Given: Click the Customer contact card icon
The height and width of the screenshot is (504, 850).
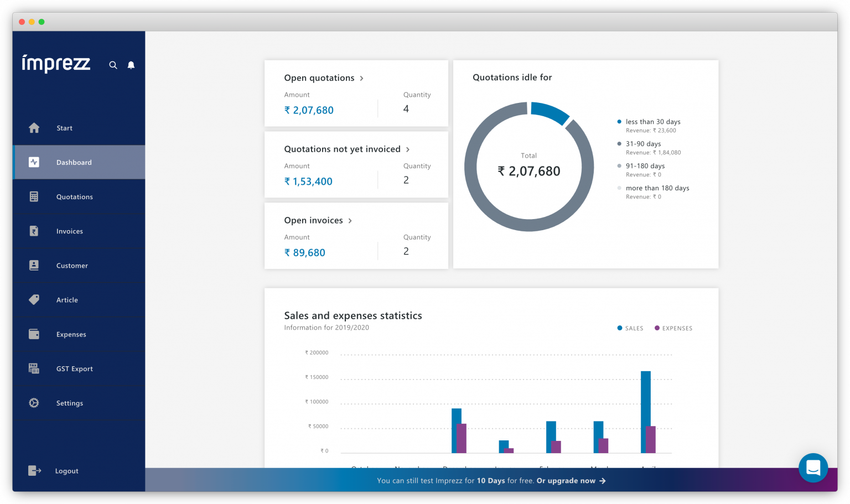Looking at the screenshot, I should tap(34, 266).
